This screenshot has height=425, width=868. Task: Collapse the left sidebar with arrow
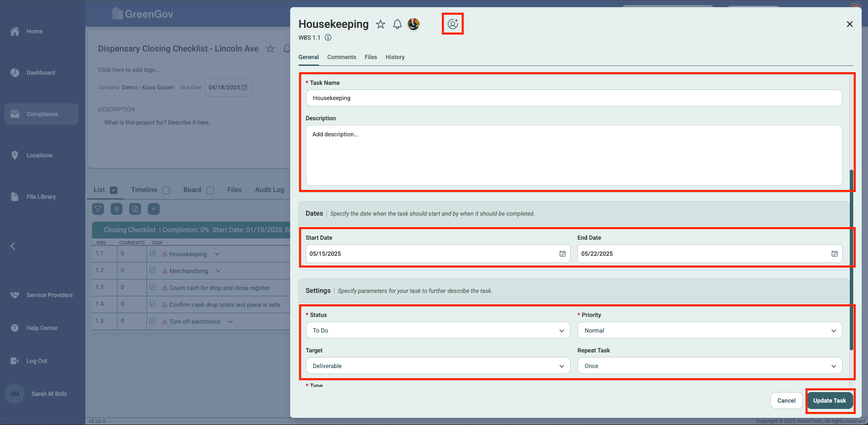coord(13,246)
